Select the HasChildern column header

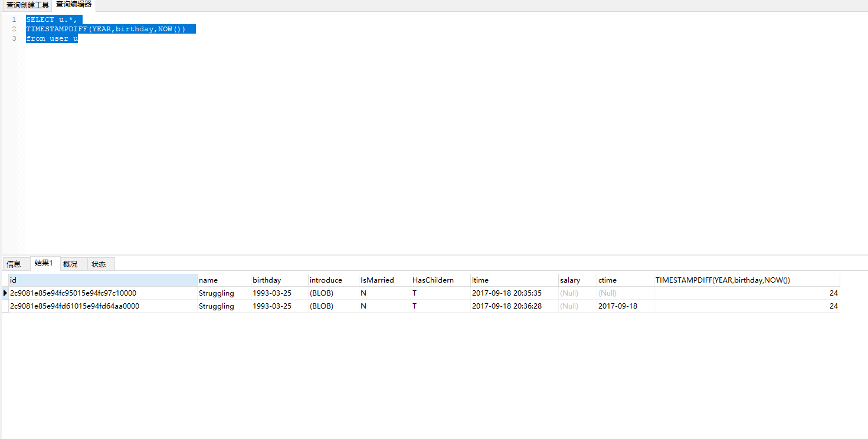(x=441, y=280)
